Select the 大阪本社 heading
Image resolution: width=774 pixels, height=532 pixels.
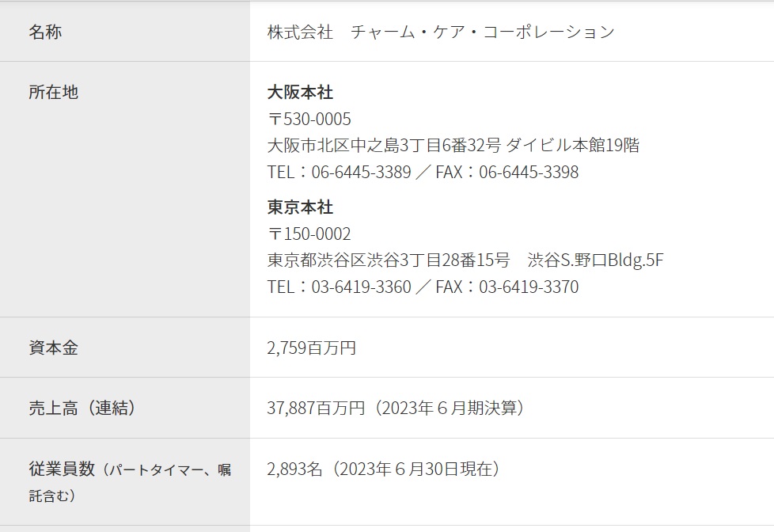300,93
